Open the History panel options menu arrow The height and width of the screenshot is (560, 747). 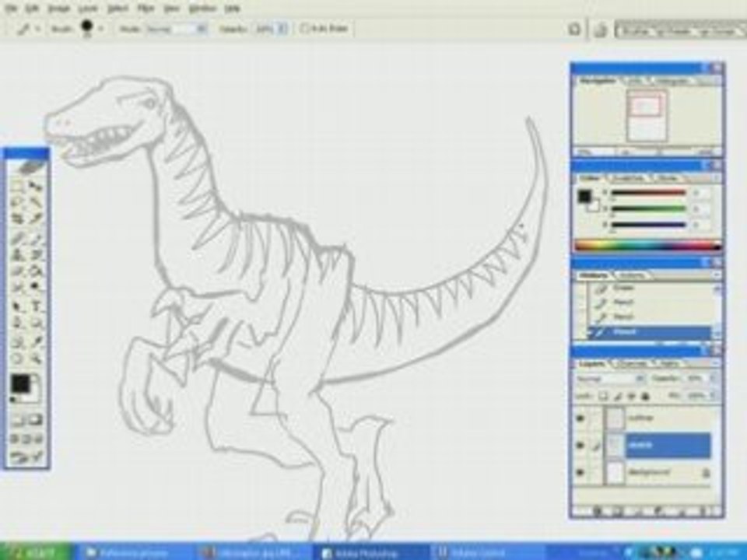click(x=716, y=275)
